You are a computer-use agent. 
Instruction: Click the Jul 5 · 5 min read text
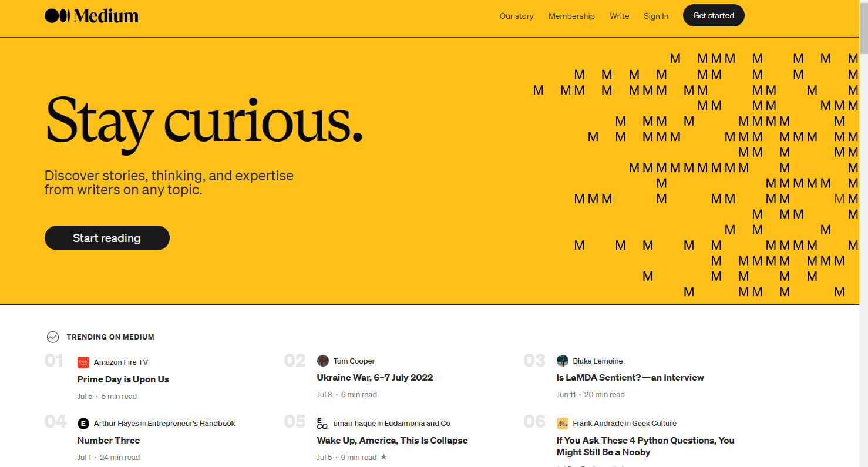pyautogui.click(x=107, y=397)
